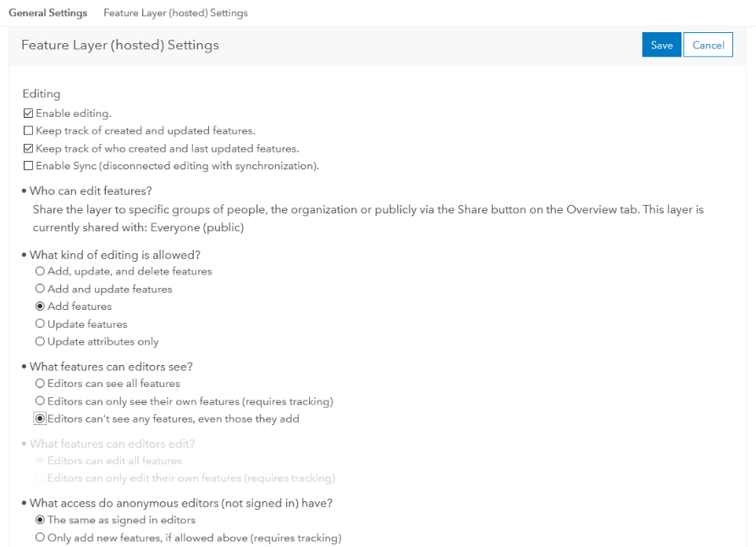Select Add and update features option
Viewport: 756px width, 547px height.
pos(40,290)
